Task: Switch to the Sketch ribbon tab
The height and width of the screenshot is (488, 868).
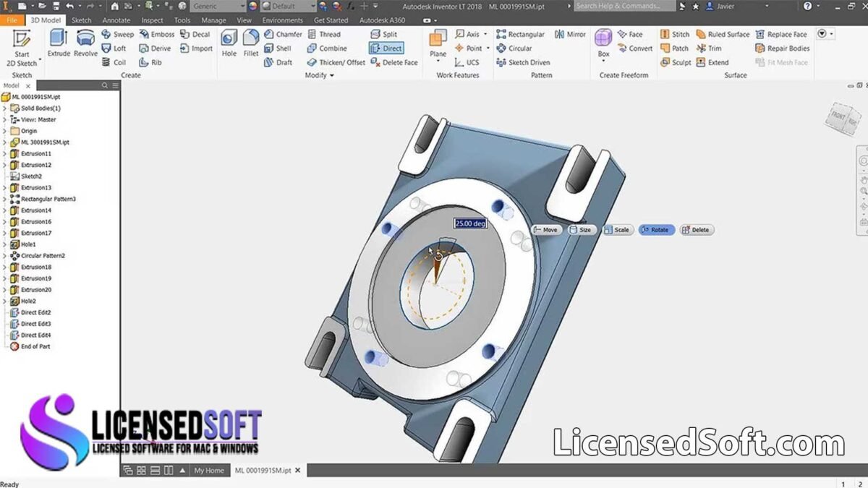Action: coord(80,20)
